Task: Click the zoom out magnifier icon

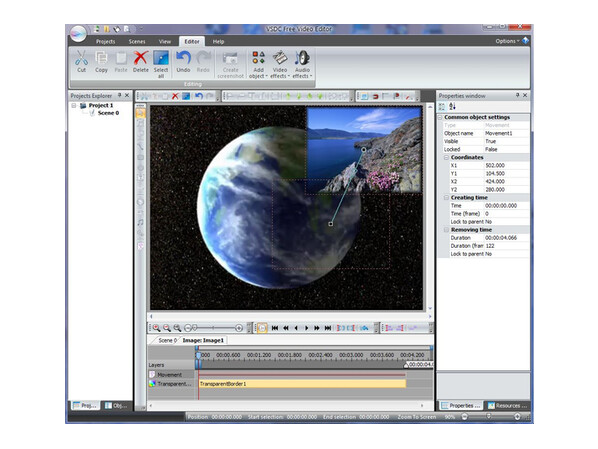Action: pos(167,328)
